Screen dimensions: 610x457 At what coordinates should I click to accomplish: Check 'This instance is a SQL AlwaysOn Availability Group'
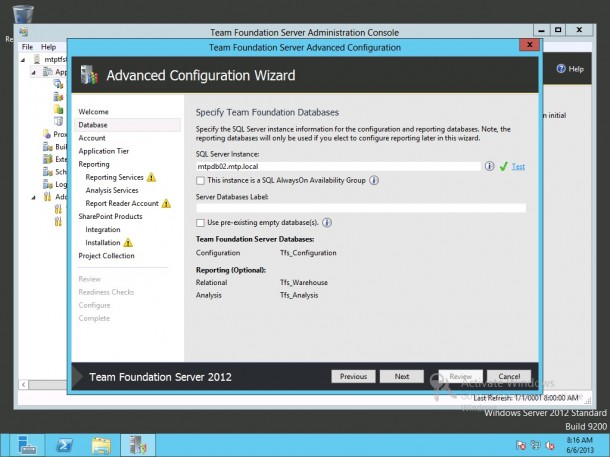[x=200, y=180]
